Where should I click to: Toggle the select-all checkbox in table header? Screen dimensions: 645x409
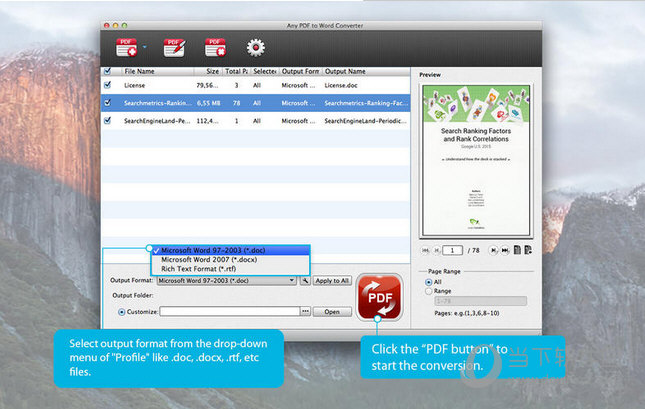coord(107,71)
